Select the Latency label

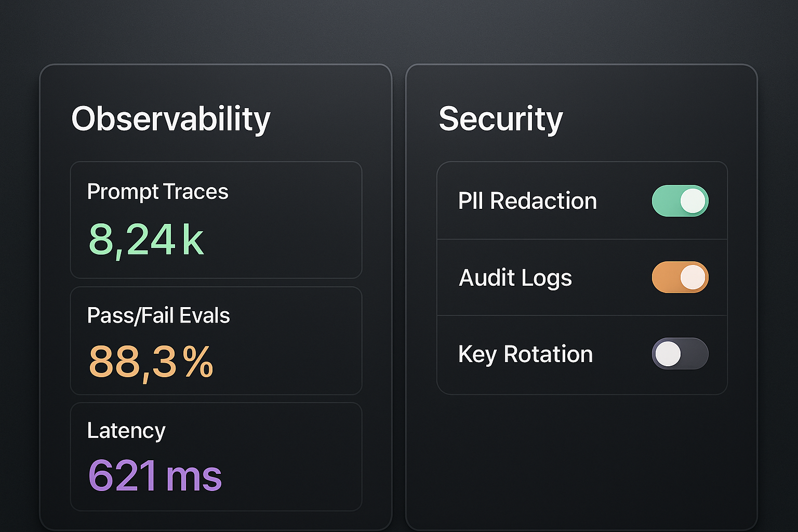tap(126, 431)
